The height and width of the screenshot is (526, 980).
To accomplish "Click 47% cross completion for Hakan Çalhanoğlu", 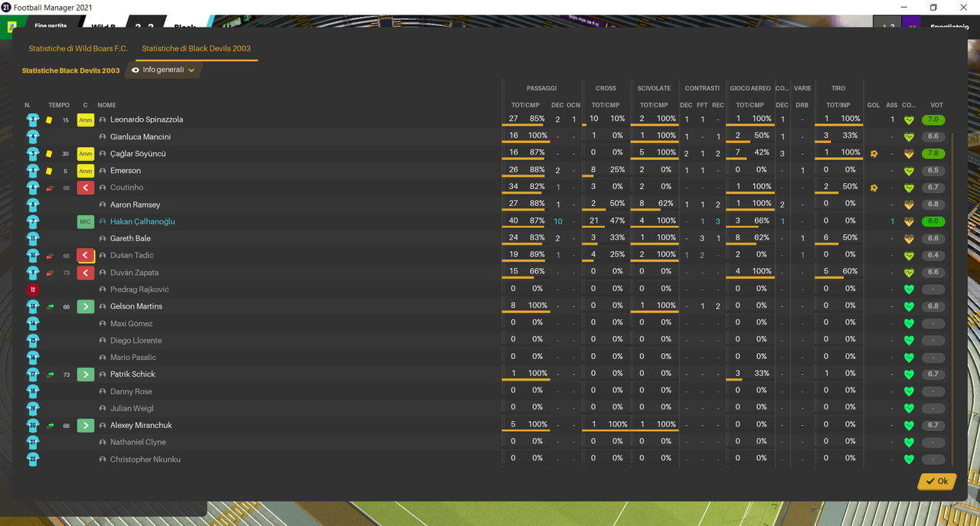I will [617, 221].
